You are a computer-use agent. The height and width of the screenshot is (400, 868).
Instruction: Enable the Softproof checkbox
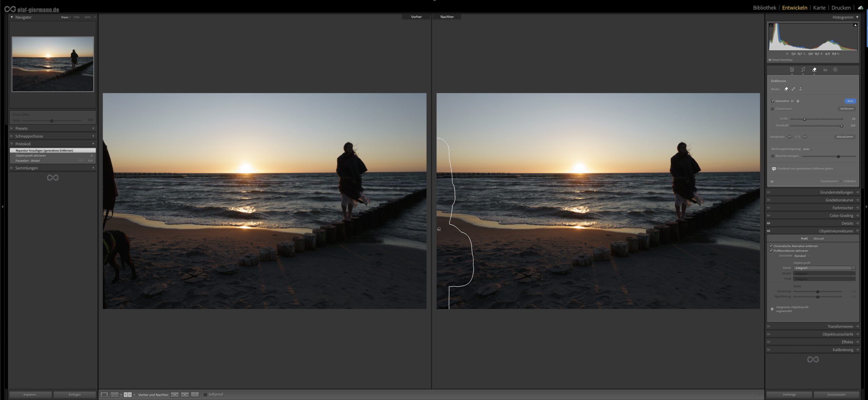(205, 395)
